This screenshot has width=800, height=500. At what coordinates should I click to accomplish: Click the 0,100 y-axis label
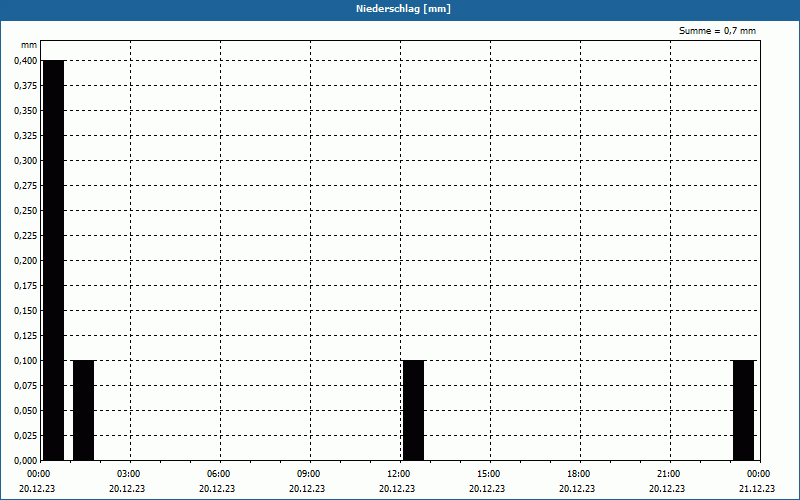26,361
